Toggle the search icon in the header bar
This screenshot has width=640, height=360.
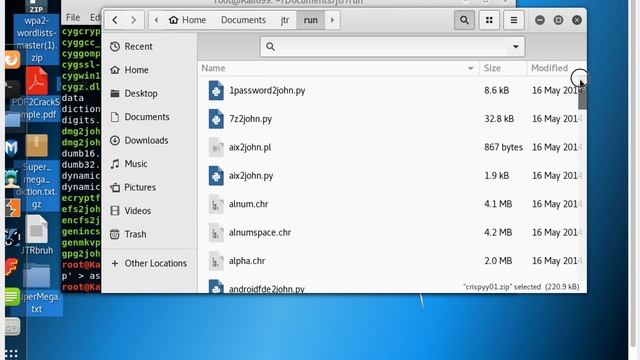coord(464,20)
